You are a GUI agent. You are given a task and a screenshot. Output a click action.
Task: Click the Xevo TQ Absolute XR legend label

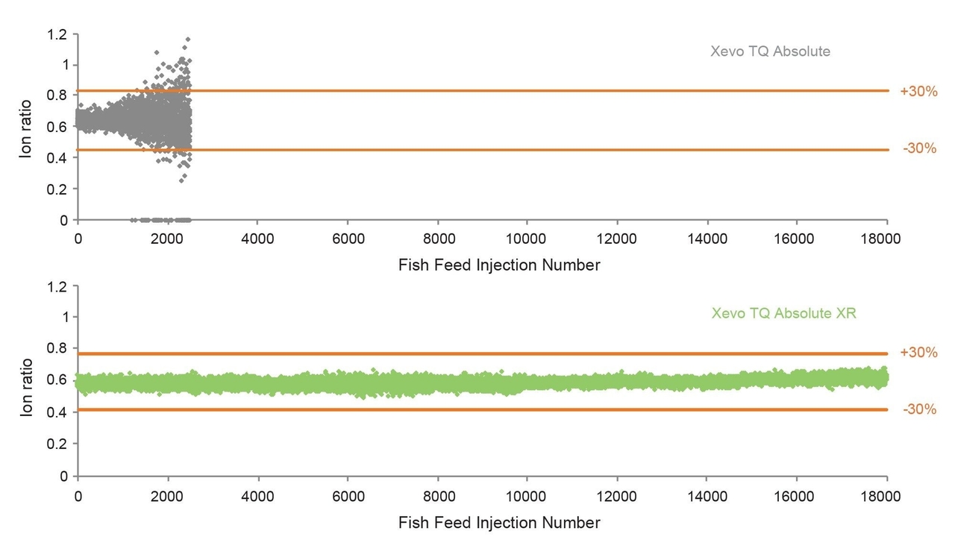[x=784, y=313]
